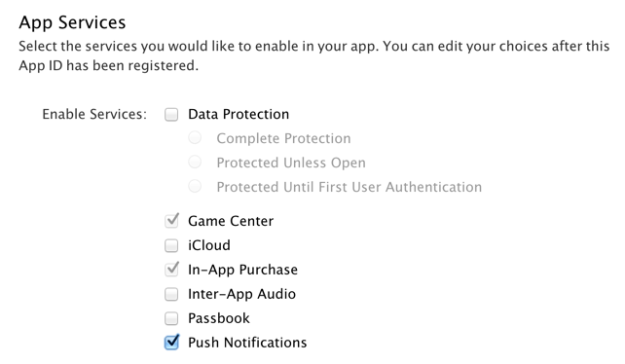Uncheck the Push Notifications checkbox
Screen dimensions: 625x364
pos(171,343)
